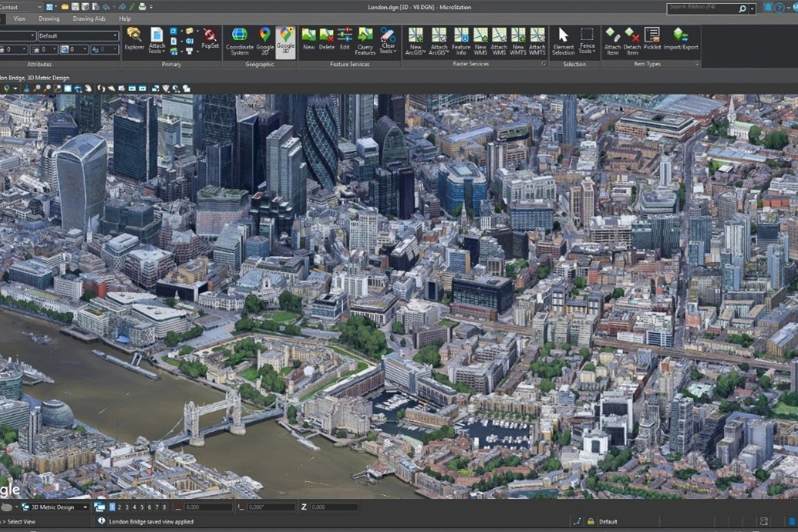Open the 3D Metric Design model dropdown
Viewport: 798px width, 532px height.
click(54, 507)
